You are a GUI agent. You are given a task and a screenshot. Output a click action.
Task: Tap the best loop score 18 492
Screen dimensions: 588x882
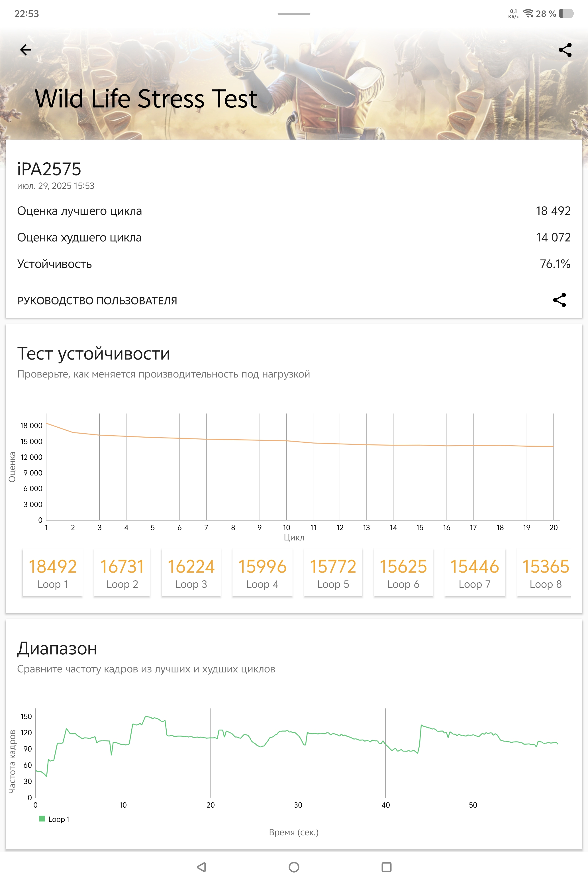(x=553, y=211)
